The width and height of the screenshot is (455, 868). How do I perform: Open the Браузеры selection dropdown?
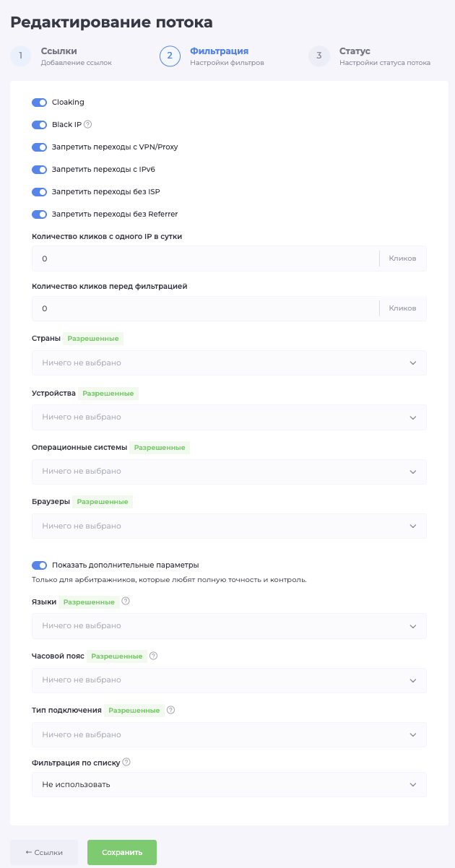(228, 526)
